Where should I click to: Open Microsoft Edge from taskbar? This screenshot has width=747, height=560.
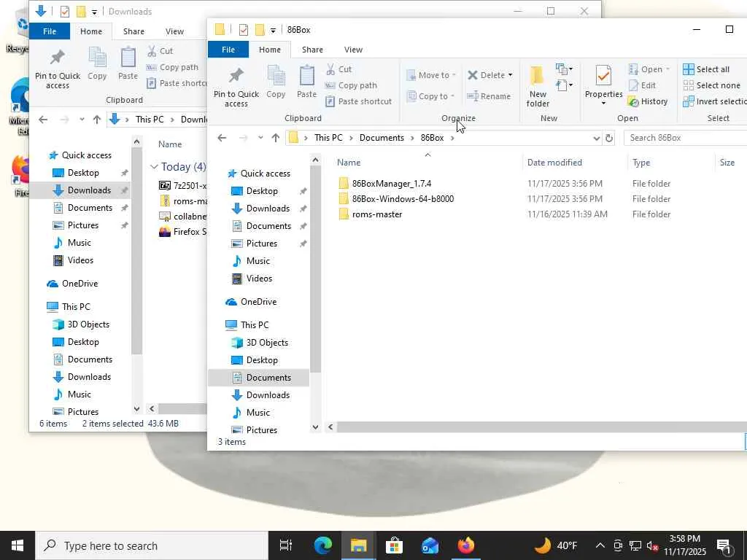click(323, 545)
